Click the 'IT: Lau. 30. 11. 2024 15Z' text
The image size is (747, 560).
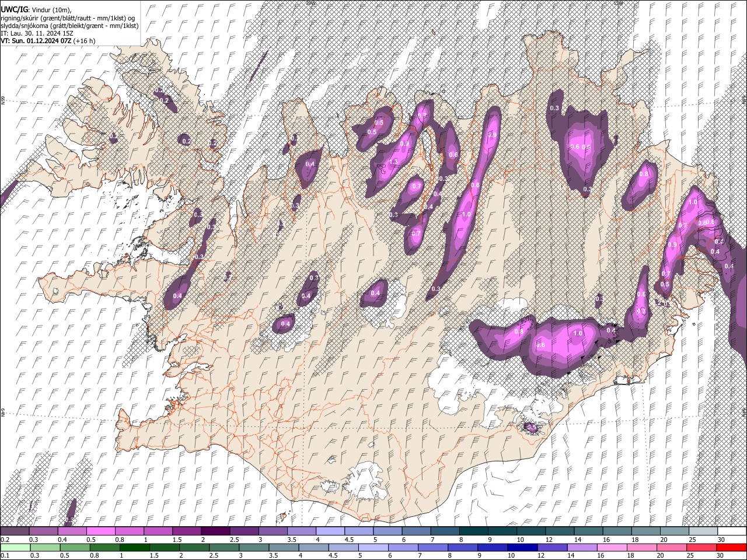[x=37, y=33]
